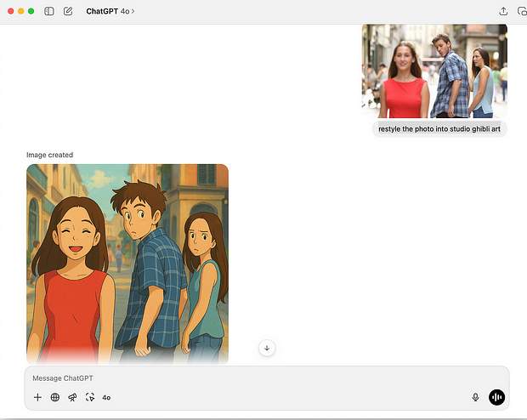Start a new chat with compose icon
The height and width of the screenshot is (420, 527).
[68, 11]
